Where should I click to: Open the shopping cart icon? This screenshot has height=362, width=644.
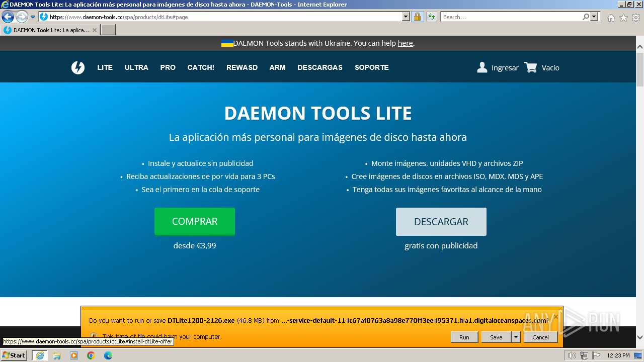530,67
